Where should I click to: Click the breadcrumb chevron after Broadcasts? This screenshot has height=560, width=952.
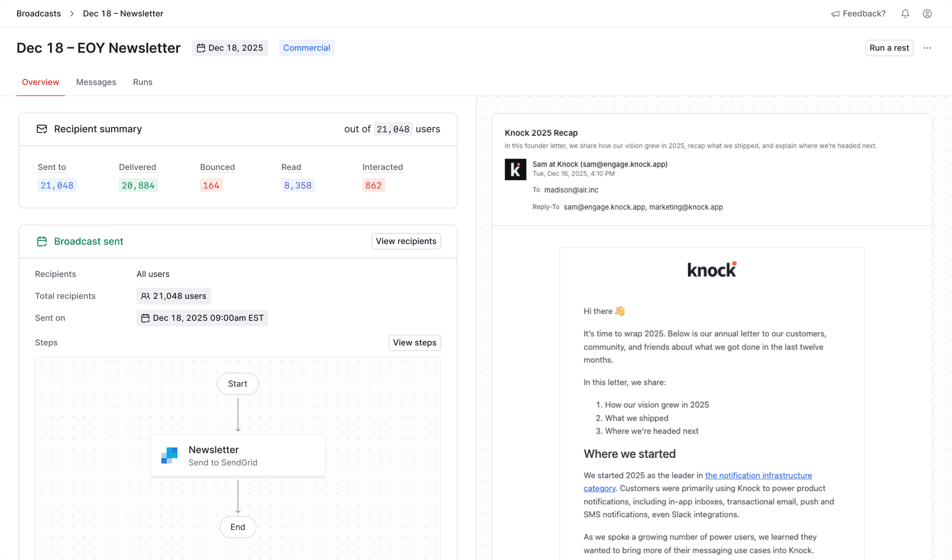point(72,13)
